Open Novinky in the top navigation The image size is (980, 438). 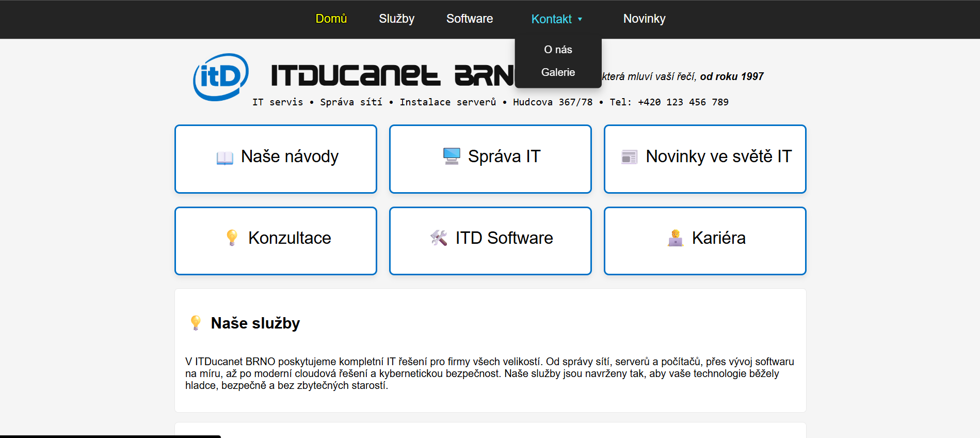point(644,19)
